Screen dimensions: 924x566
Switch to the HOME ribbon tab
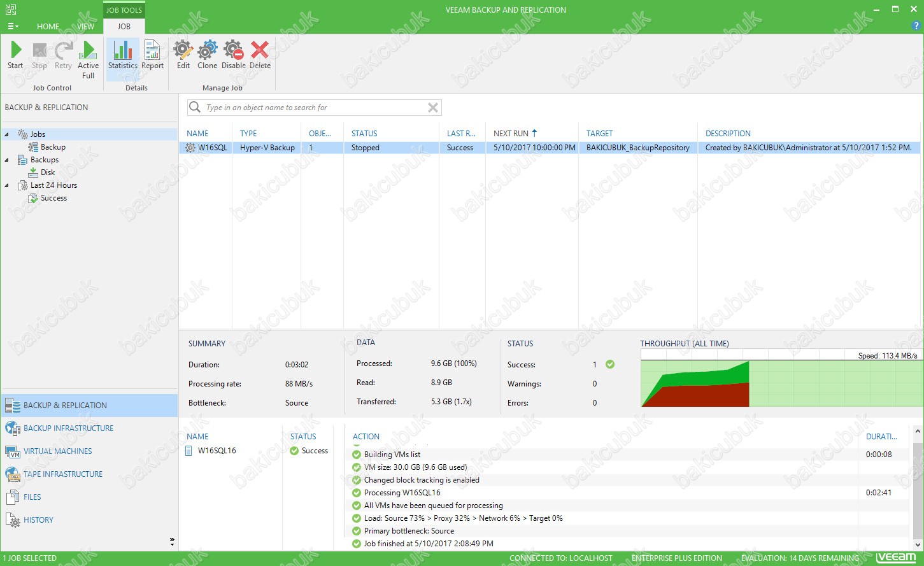(48, 27)
